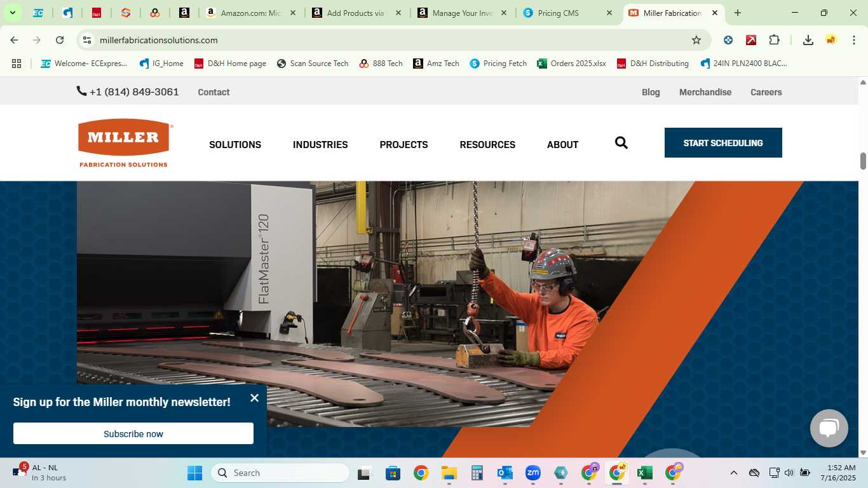Open the Welcome- ECExpress bookmark
Screen dimensions: 868x488
tap(84, 64)
